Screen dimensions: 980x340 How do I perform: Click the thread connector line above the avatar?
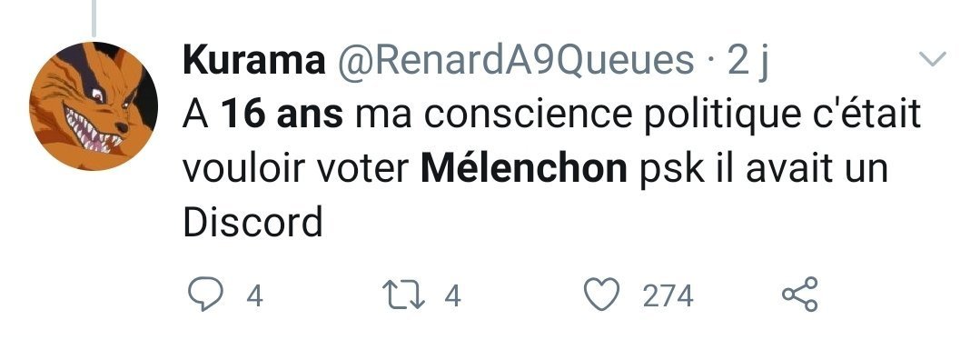(94, 17)
